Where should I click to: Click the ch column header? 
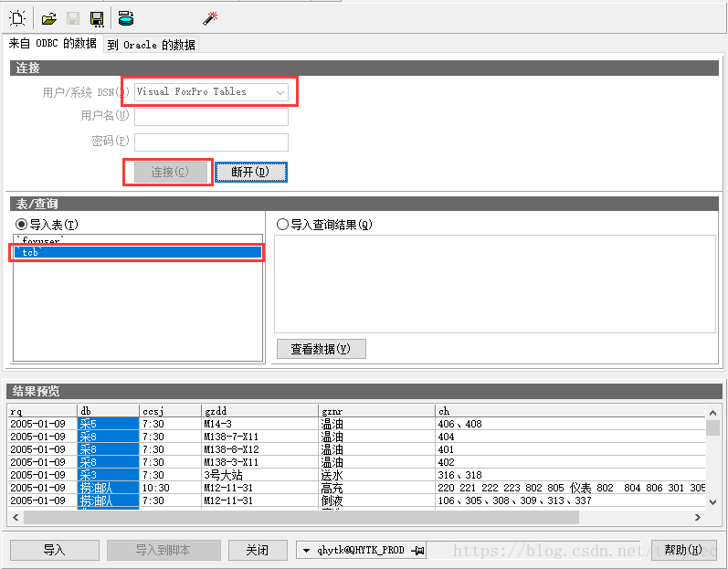[570, 411]
